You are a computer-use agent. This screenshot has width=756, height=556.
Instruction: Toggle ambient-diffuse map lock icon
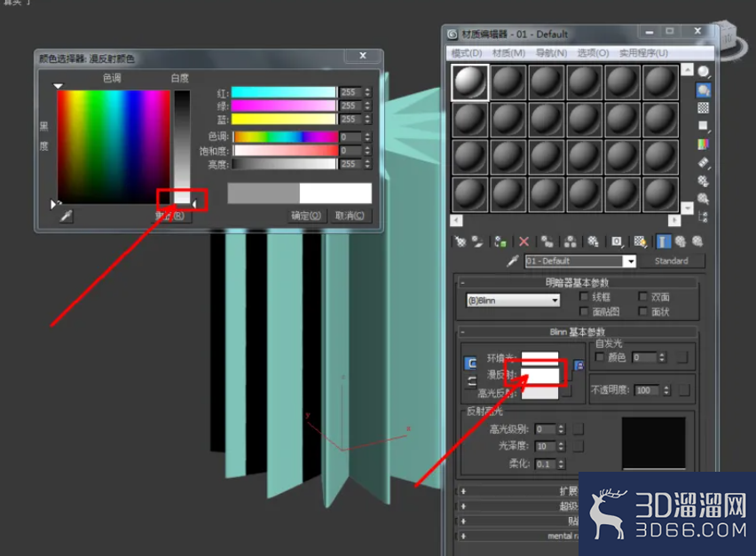point(579,365)
